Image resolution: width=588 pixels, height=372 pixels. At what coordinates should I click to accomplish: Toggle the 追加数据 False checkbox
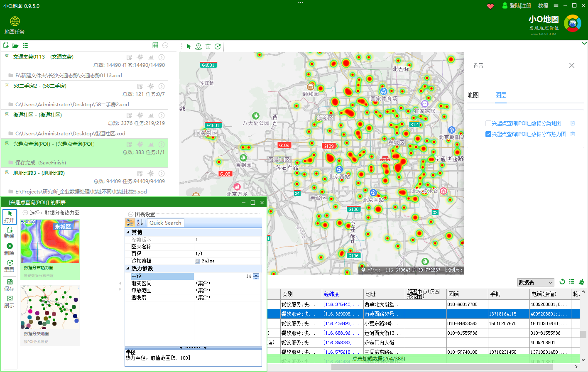click(x=197, y=261)
